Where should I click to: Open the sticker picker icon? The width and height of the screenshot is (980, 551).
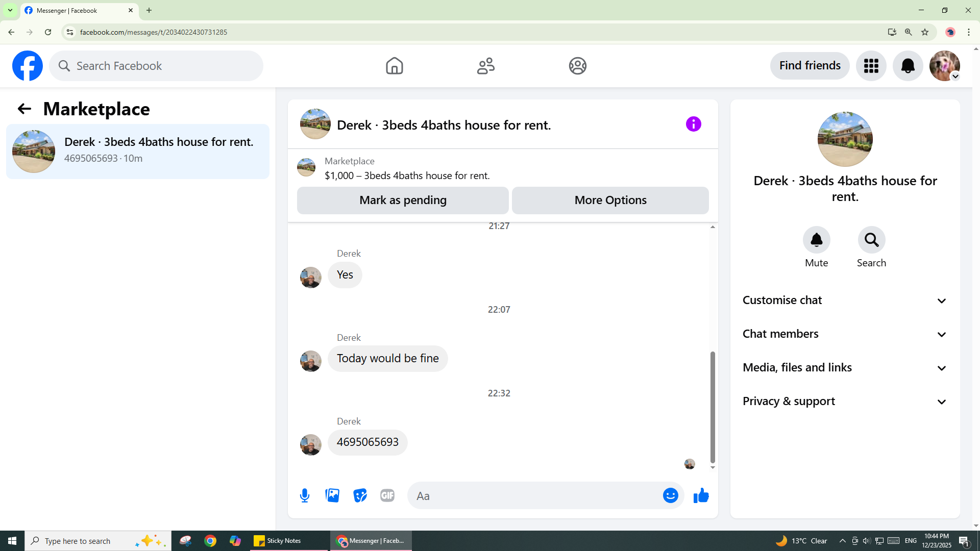coord(360,495)
